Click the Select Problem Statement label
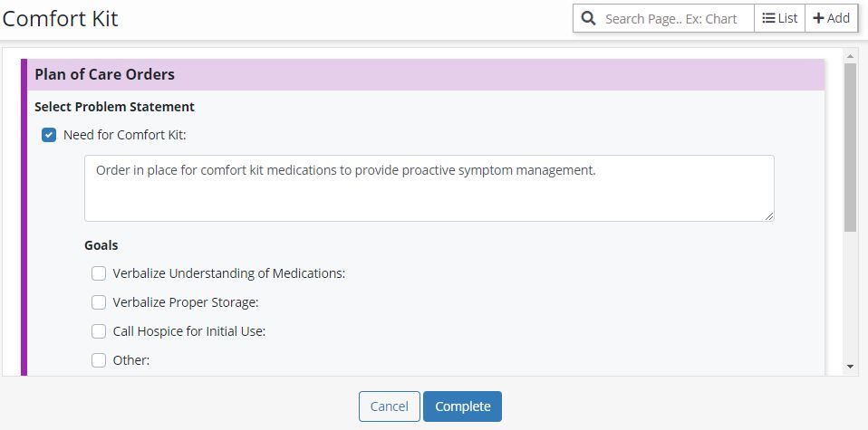The width and height of the screenshot is (868, 430). click(x=114, y=107)
